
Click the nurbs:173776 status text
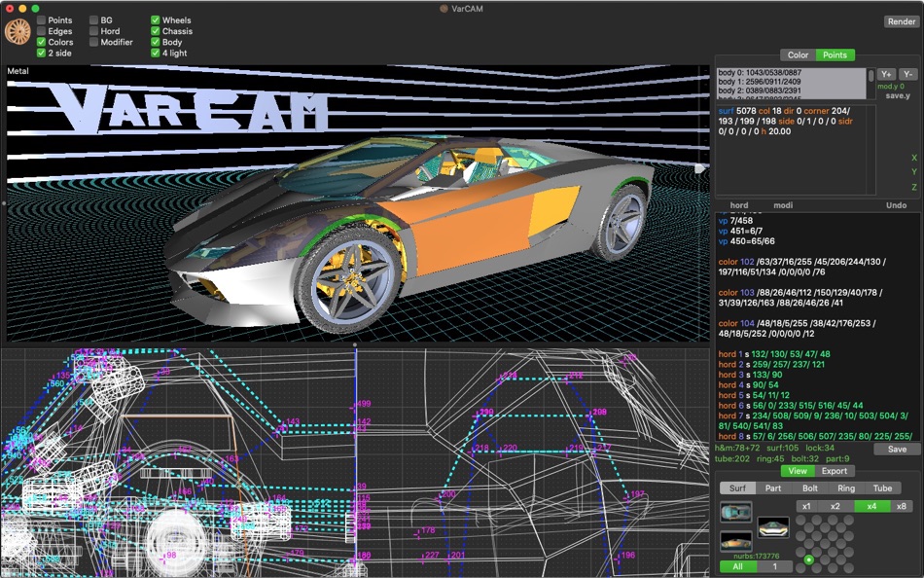point(757,557)
